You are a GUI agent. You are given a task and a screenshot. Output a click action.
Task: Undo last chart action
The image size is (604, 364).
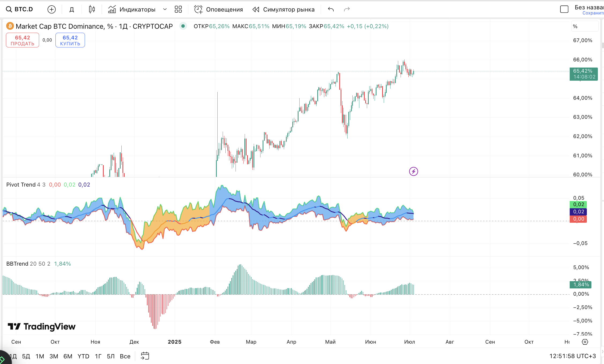tap(331, 9)
